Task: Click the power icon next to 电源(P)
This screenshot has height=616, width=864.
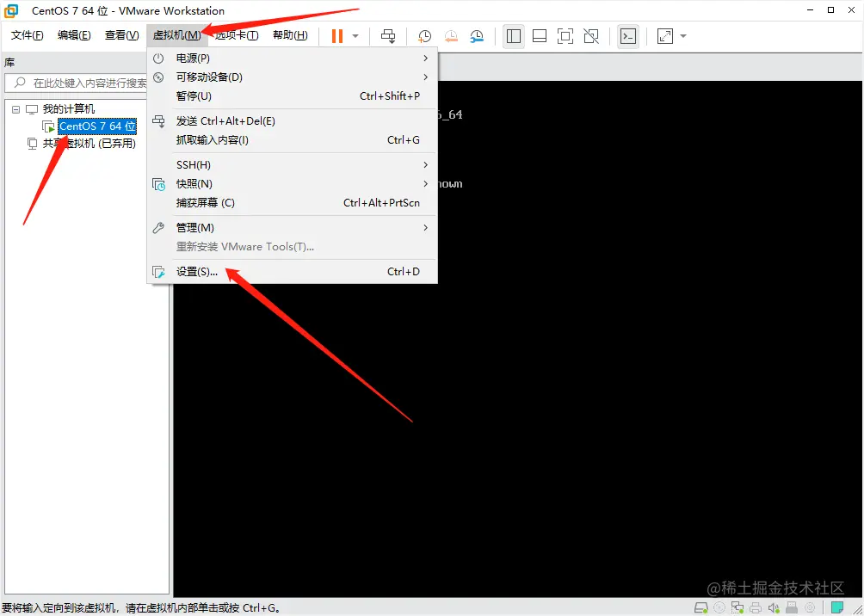Action: click(158, 58)
